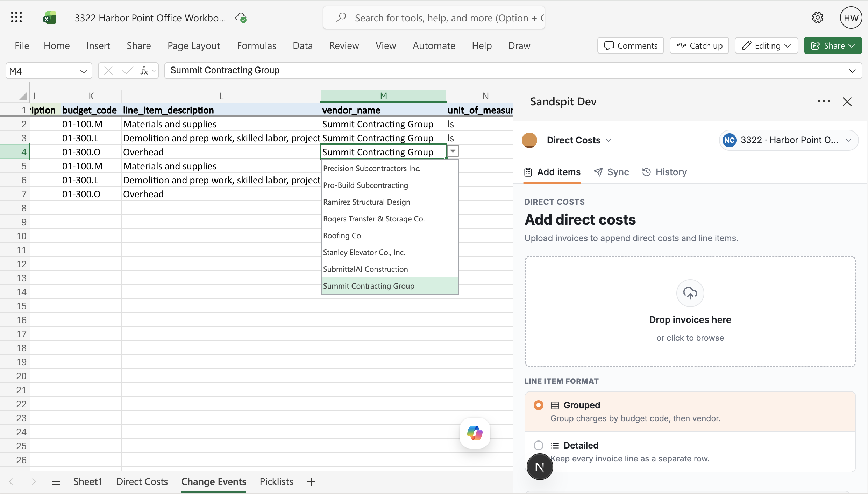Switch to the Home ribbon tab

tap(57, 45)
